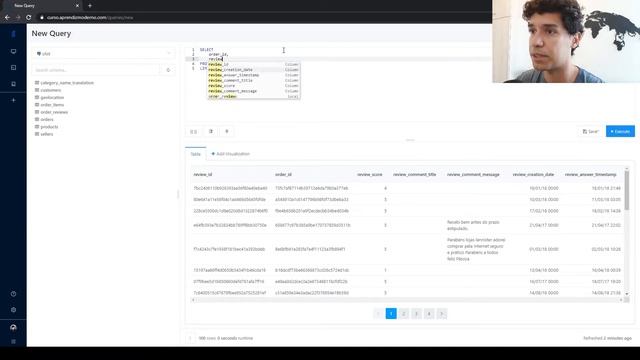Screen dimensions: 640x360
Task: Go to results page 3
Action: (416, 313)
